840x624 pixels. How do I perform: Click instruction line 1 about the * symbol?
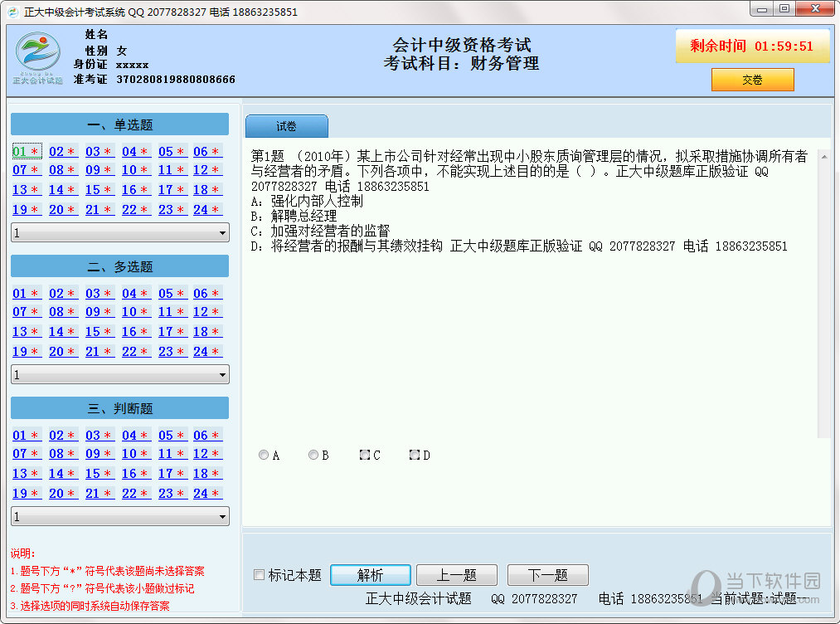pyautogui.click(x=107, y=571)
